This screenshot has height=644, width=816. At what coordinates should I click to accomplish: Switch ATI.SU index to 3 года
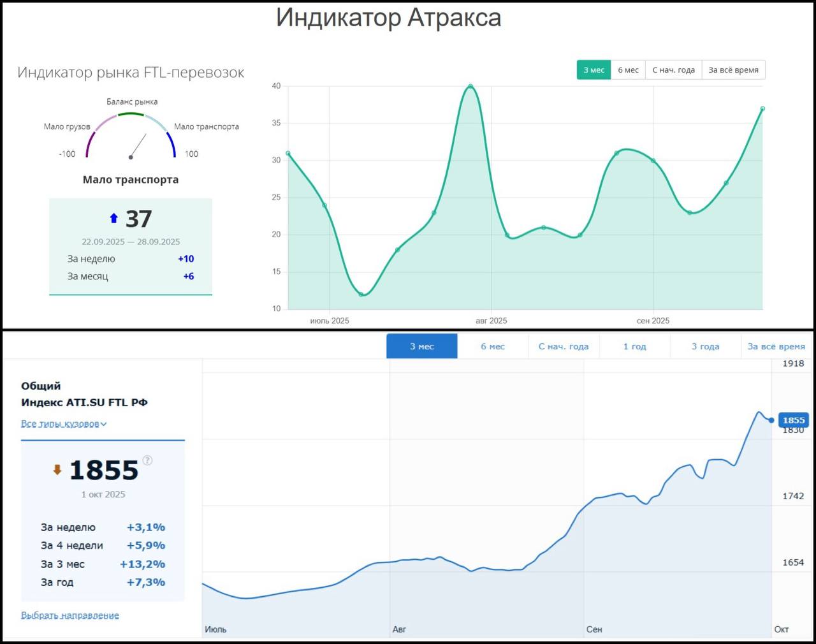pos(705,346)
